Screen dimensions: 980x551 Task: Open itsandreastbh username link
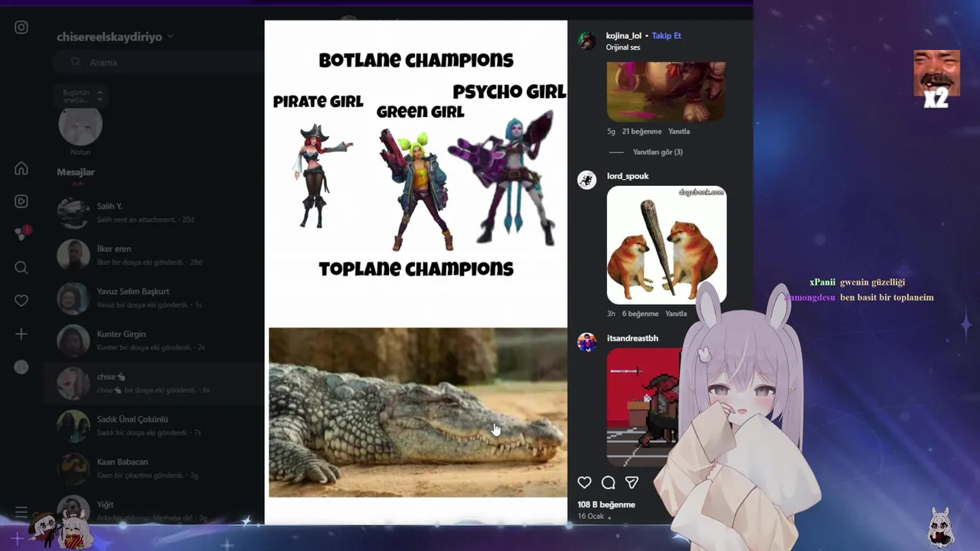tap(632, 338)
